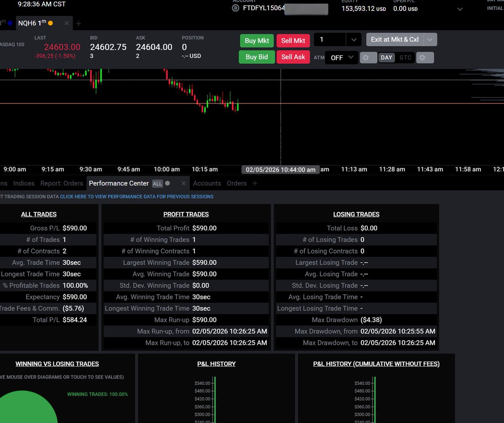Expand the ATM OFF strategy dropdown

[341, 58]
